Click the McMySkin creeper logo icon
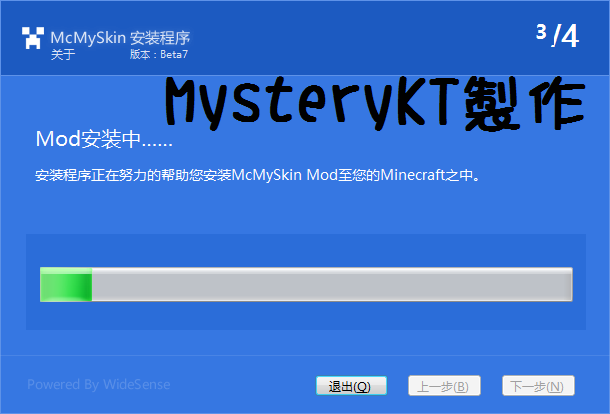This screenshot has width=610, height=414. click(33, 38)
